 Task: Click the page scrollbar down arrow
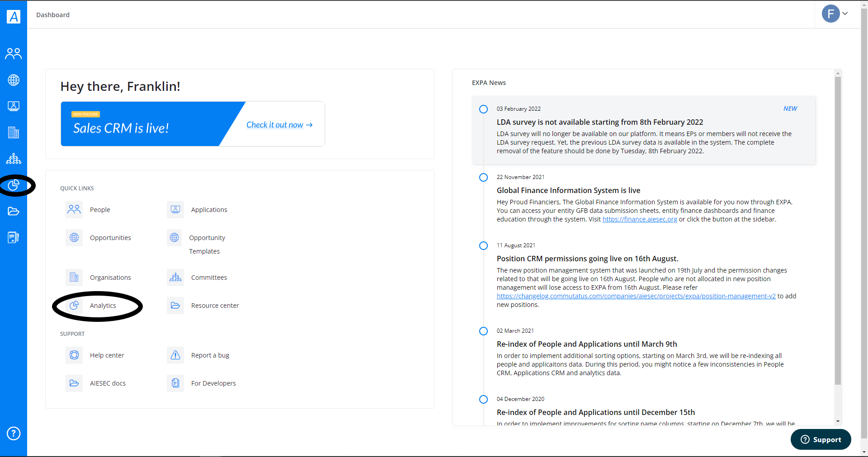click(x=864, y=452)
